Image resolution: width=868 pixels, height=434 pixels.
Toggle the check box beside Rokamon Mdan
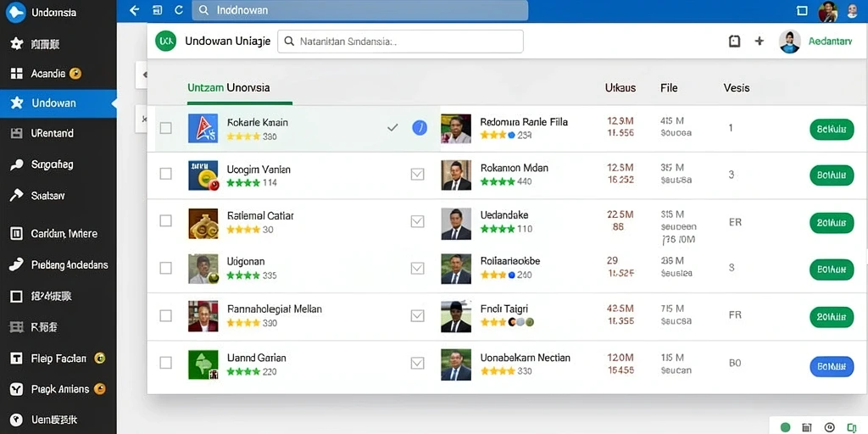pos(417,175)
